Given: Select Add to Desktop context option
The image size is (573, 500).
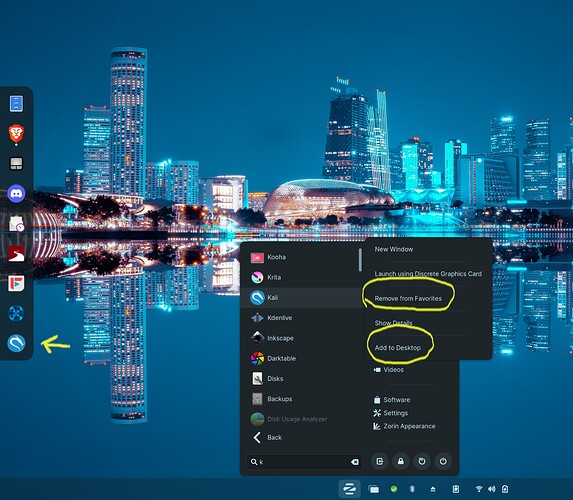Looking at the screenshot, I should click(398, 348).
